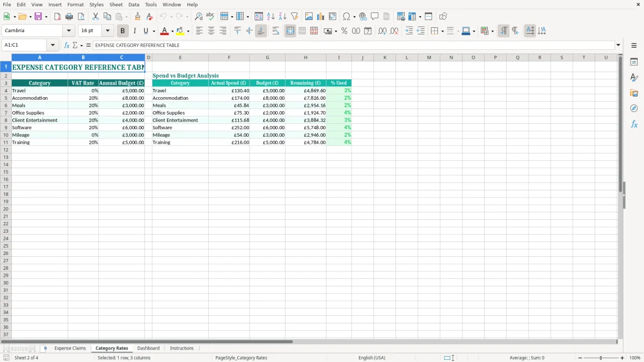Toggle Merge and Center Cells

click(290, 31)
